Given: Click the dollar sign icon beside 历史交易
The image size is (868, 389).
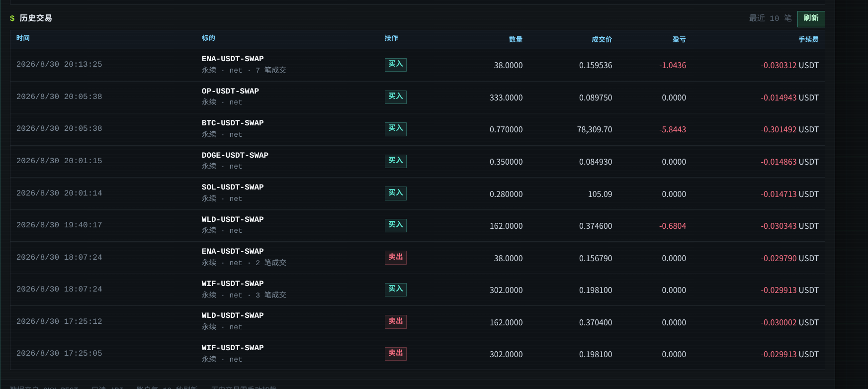Looking at the screenshot, I should pyautogui.click(x=12, y=18).
